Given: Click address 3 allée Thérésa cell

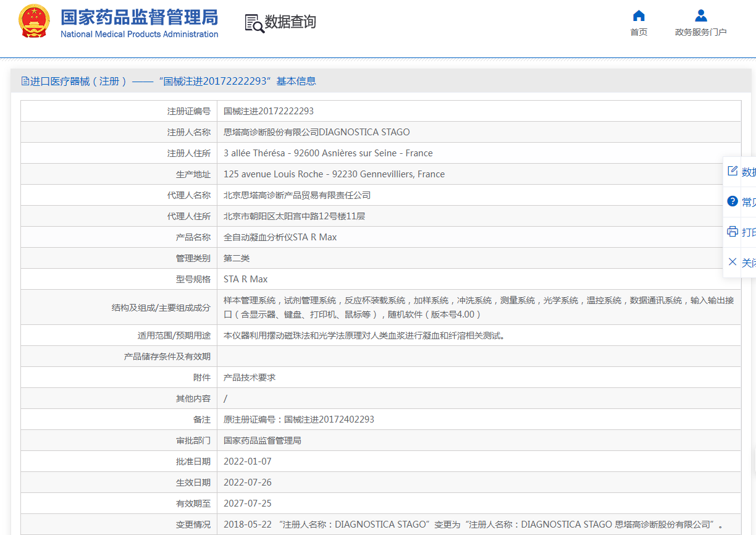Looking at the screenshot, I should click(x=328, y=153).
